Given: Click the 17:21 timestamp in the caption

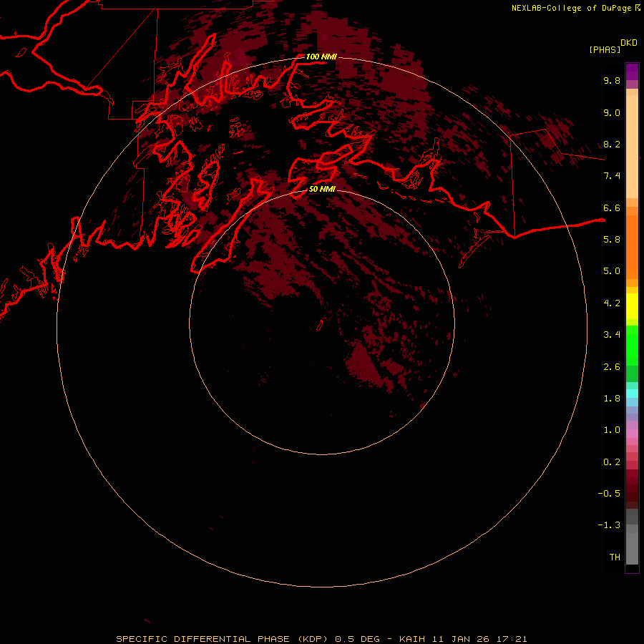Looking at the screenshot, I should 512,639.
